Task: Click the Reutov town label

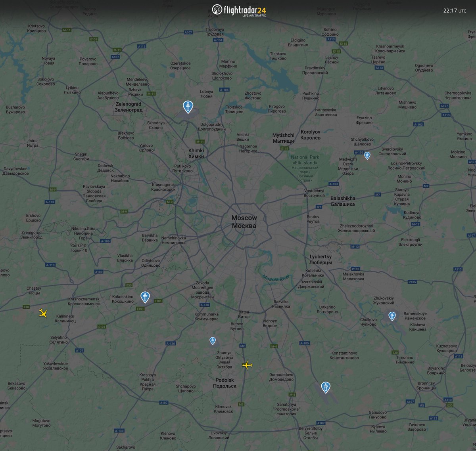Action: 313,219
